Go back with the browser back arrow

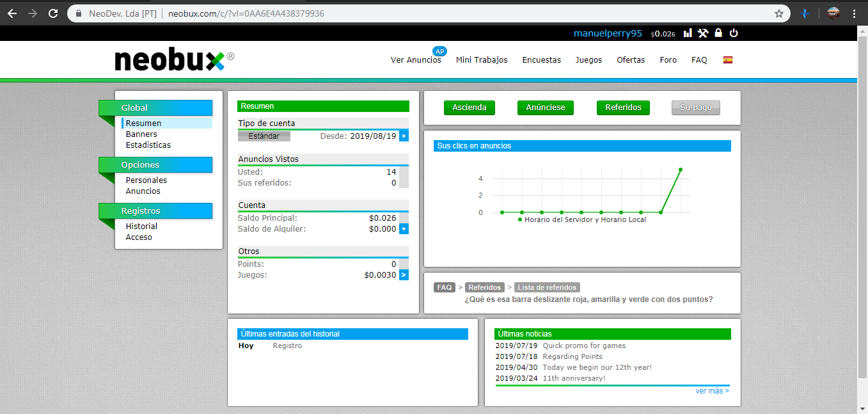[x=12, y=13]
